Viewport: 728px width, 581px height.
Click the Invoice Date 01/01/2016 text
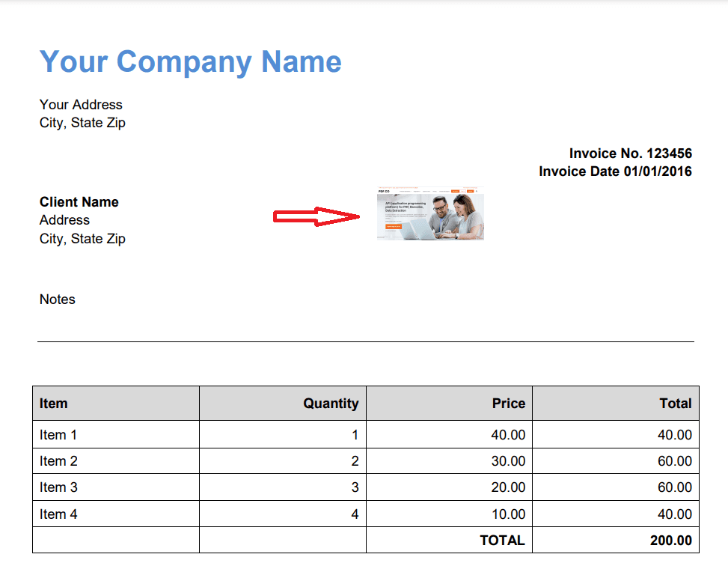pos(615,171)
